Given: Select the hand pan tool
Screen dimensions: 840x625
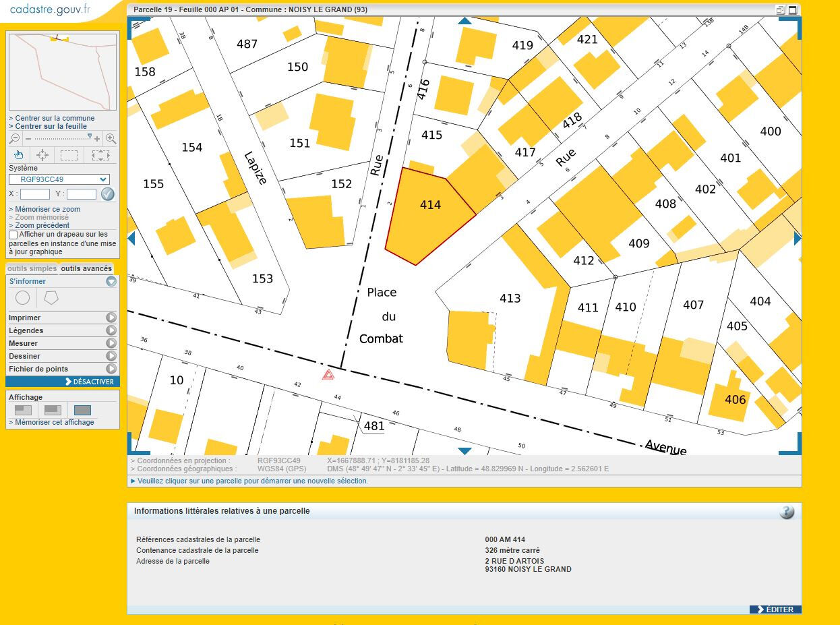Looking at the screenshot, I should click(19, 155).
